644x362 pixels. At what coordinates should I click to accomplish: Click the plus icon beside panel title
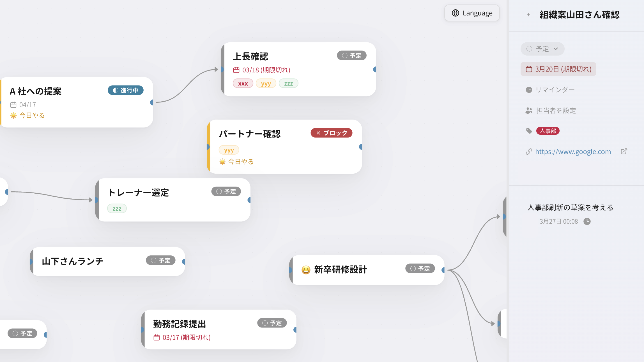(528, 15)
